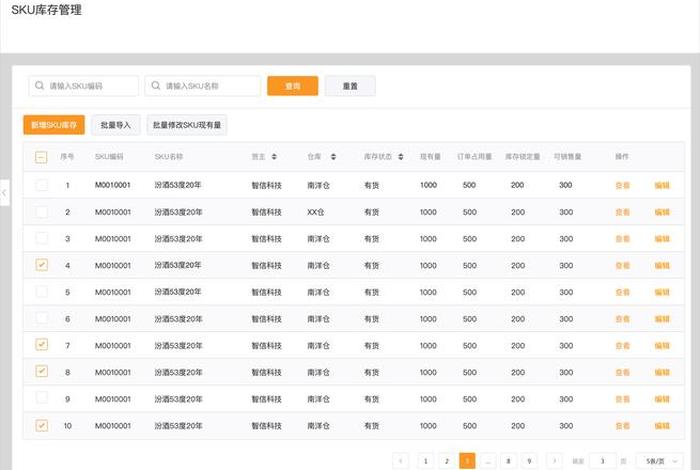Focus the jump-to-page number input
700x470 pixels.
click(x=602, y=461)
